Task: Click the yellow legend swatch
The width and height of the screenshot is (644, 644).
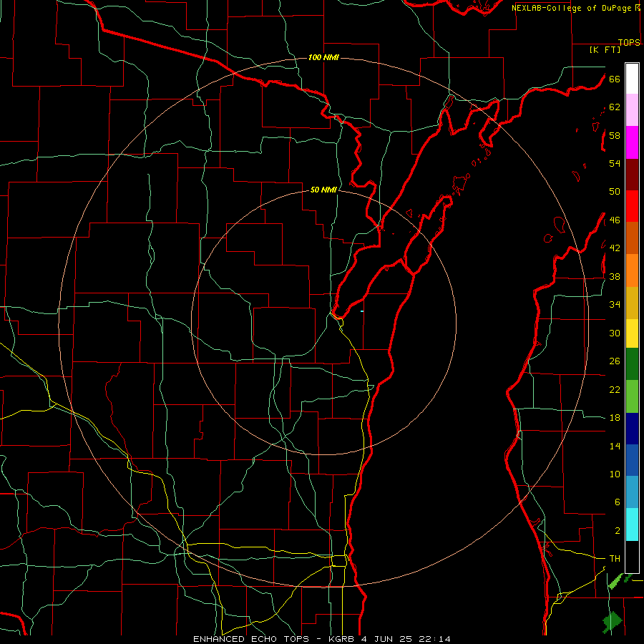Action: click(x=632, y=333)
